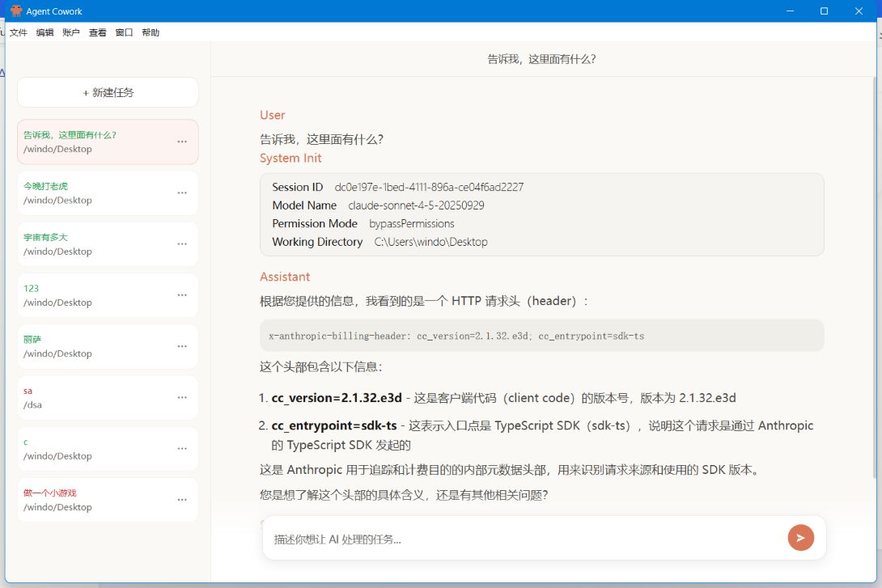
Task: Open the 文件 menu
Action: 18,32
